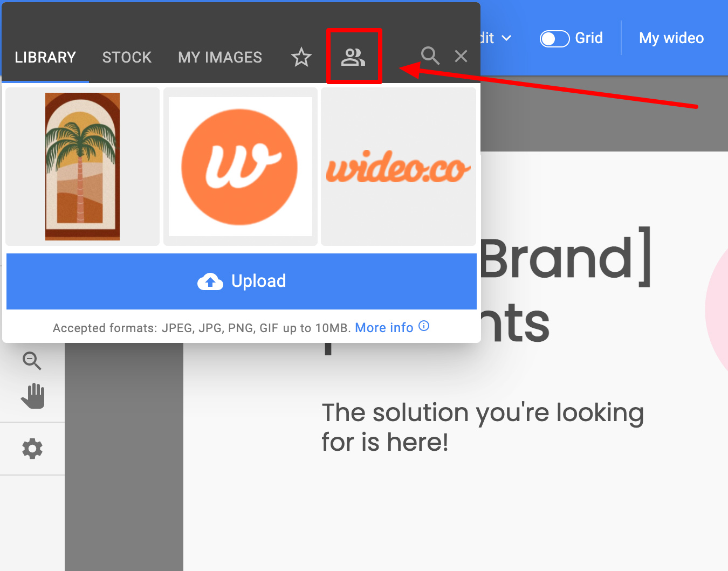
Task: Select the palm tree arch image
Action: point(83,167)
